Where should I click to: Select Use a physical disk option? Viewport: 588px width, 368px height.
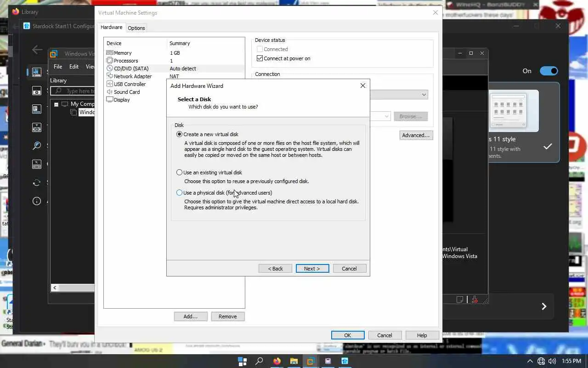tap(179, 193)
